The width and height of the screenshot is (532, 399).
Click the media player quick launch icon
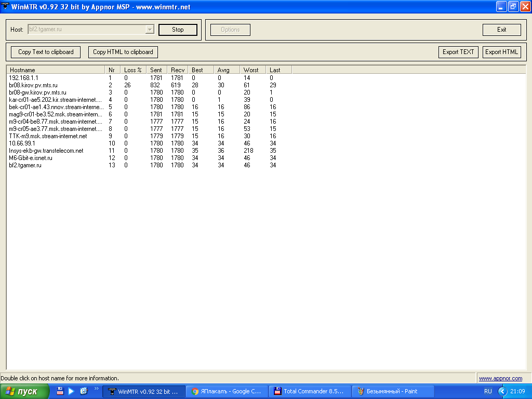(72, 391)
